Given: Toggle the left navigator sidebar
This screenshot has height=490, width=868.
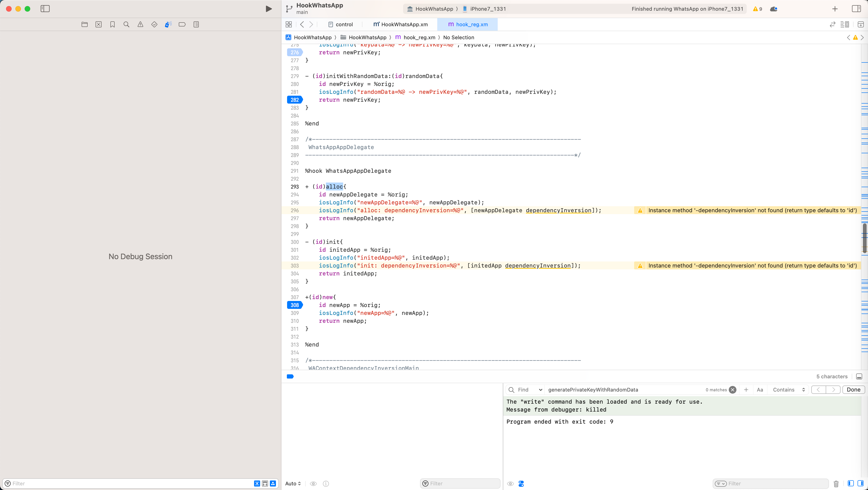Looking at the screenshot, I should (x=45, y=9).
